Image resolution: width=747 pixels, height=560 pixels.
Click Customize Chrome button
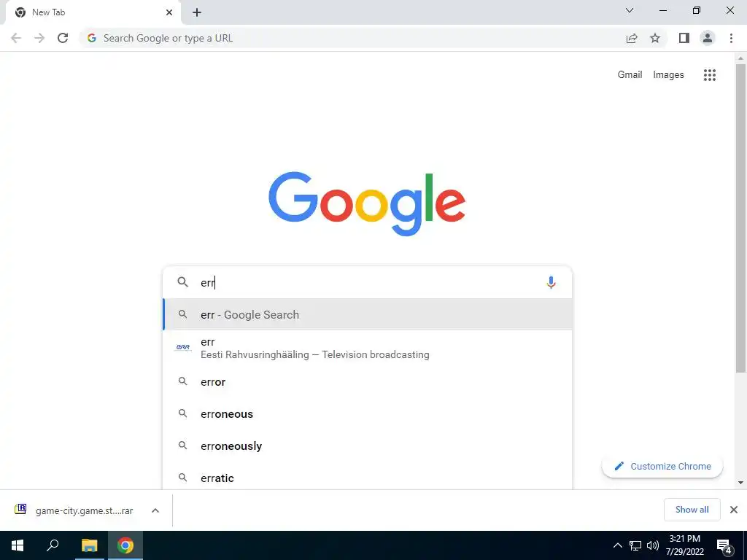[x=662, y=466]
